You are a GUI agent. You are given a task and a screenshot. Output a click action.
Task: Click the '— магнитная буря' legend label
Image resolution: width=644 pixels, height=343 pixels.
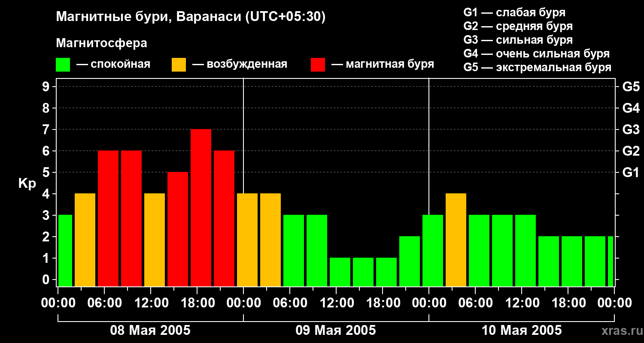[383, 64]
